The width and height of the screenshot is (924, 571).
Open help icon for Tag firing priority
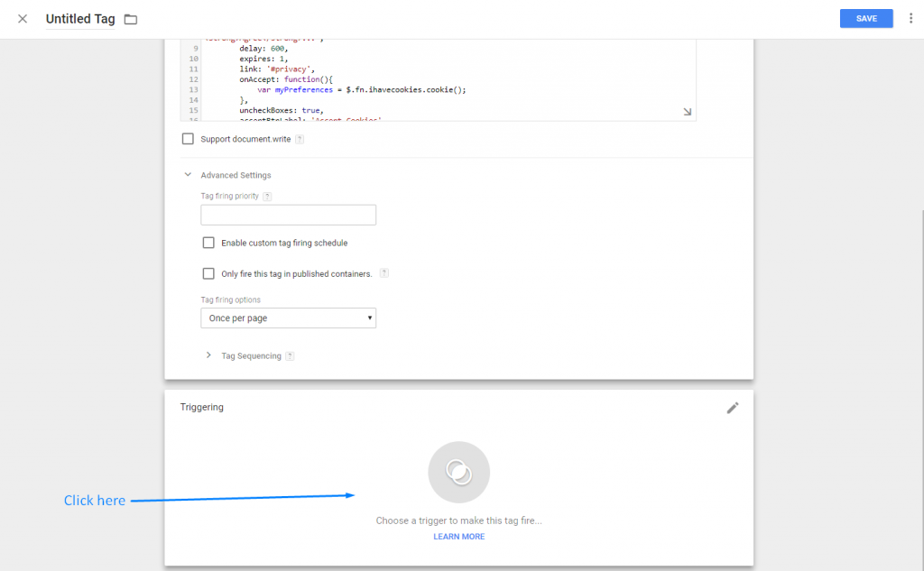coord(267,197)
